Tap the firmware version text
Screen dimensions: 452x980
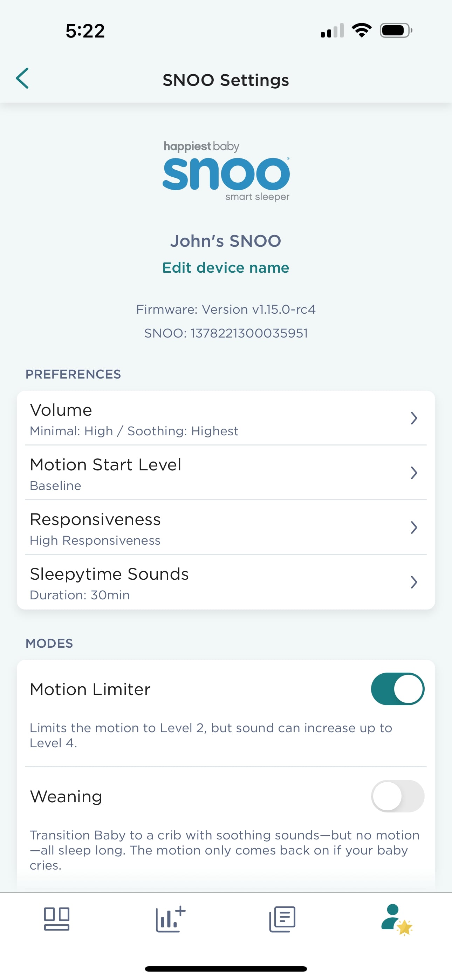click(226, 309)
